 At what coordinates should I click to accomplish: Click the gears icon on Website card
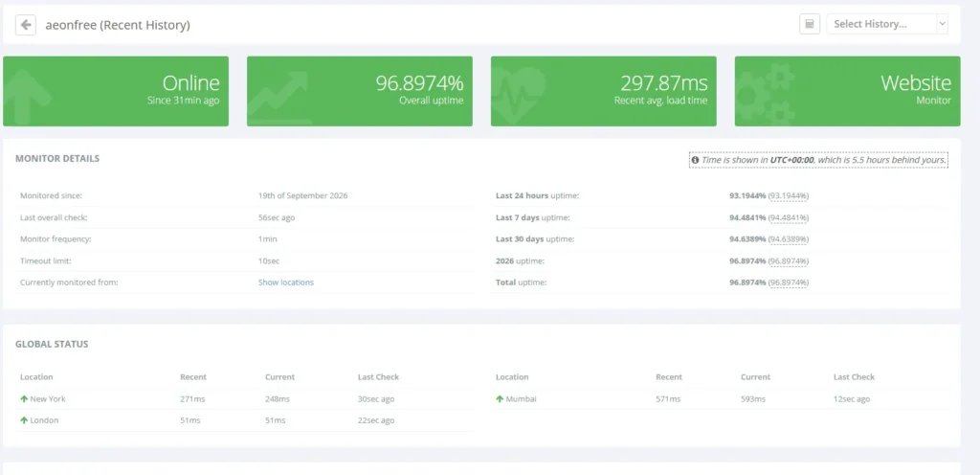tap(766, 94)
